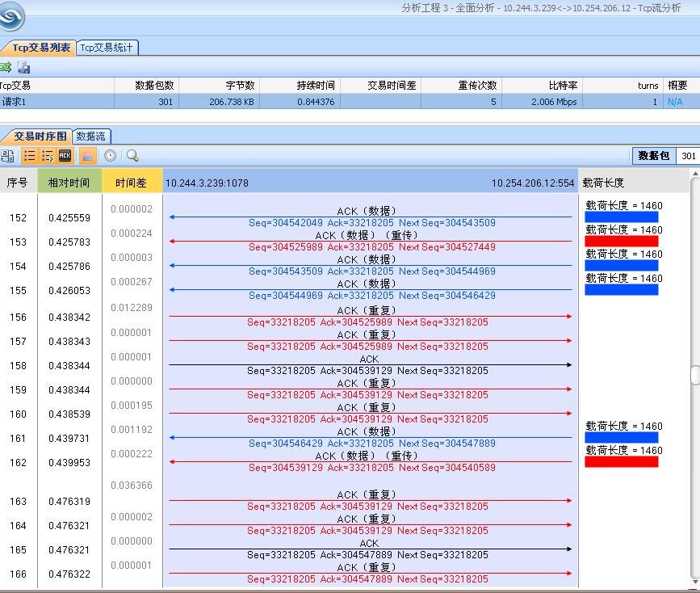Toggle the red-blue payload bars icon
This screenshot has width=700, height=593.
coord(87,156)
